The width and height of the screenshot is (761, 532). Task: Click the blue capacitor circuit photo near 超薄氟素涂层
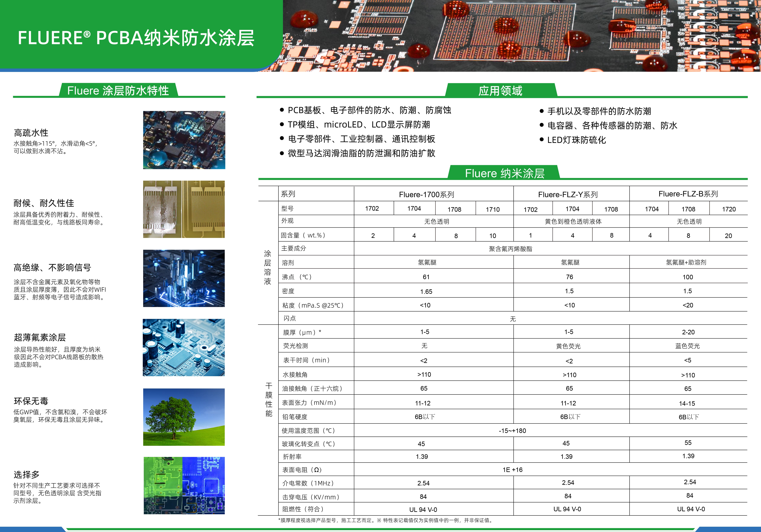(184, 346)
